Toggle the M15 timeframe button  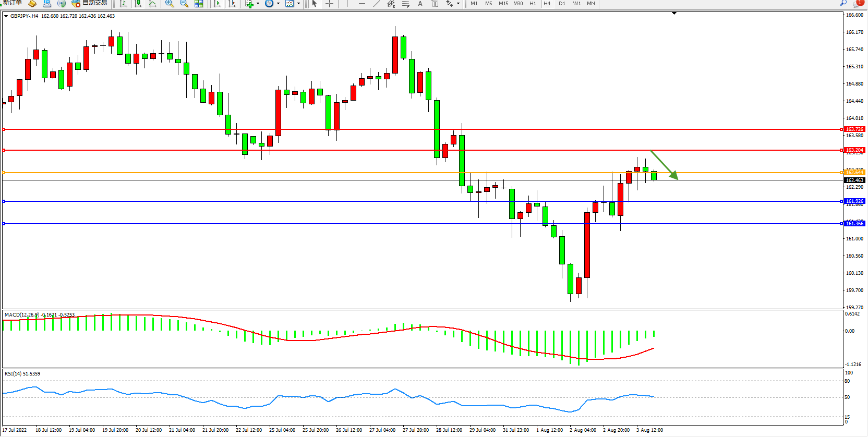503,4
